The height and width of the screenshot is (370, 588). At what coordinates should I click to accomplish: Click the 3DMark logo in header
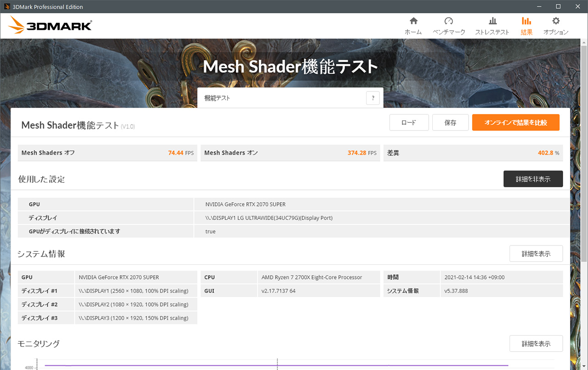point(50,25)
